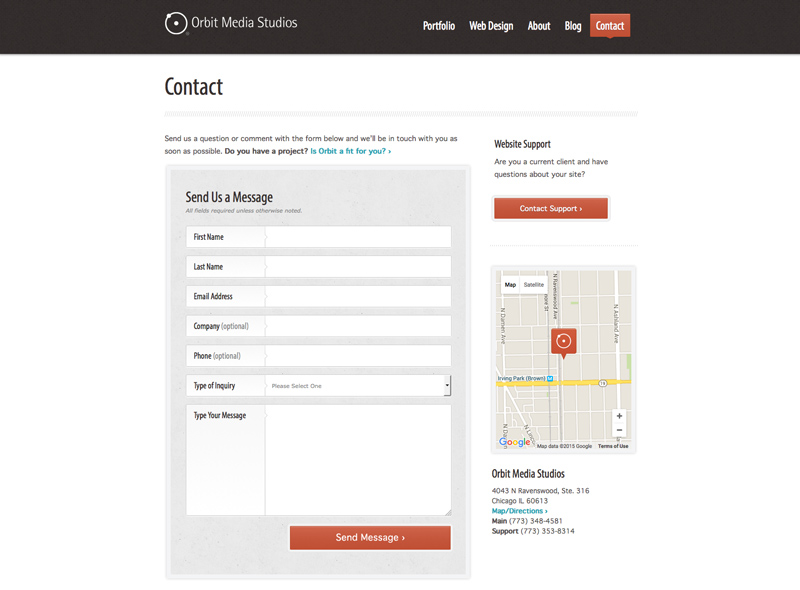The image size is (800, 590).
Task: Click 'All fields required unless otherwise noted' note
Action: pyautogui.click(x=243, y=211)
